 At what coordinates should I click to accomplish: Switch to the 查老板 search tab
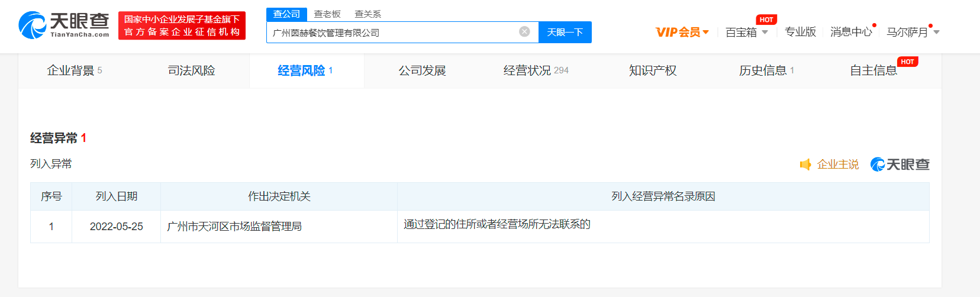coord(327,14)
